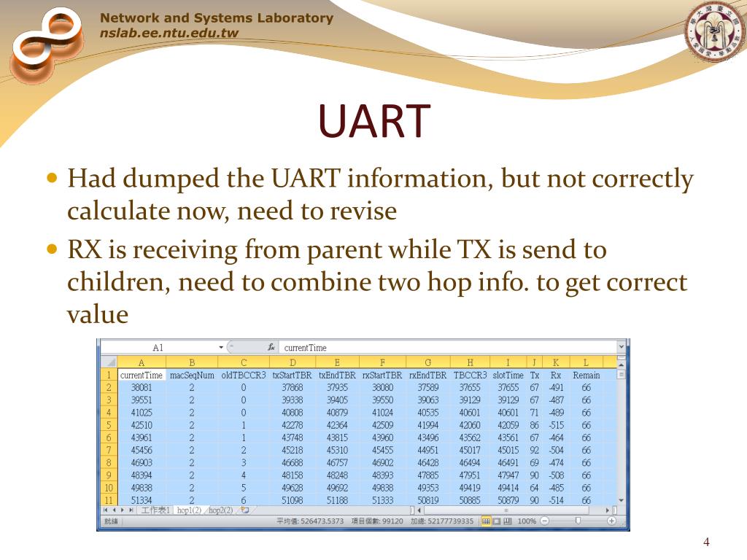Switch to Page Layout view icon

[x=496, y=521]
